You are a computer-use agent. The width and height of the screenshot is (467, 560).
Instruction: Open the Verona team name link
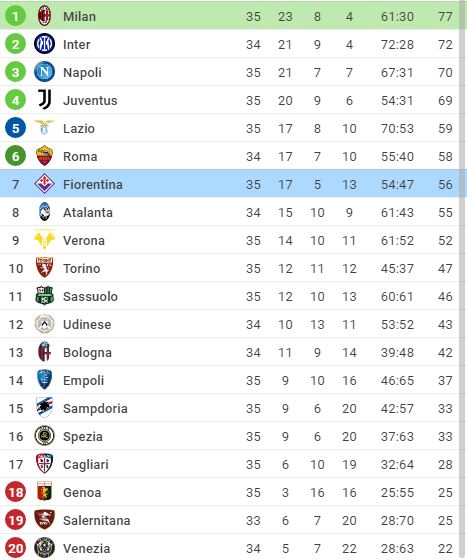(x=84, y=240)
